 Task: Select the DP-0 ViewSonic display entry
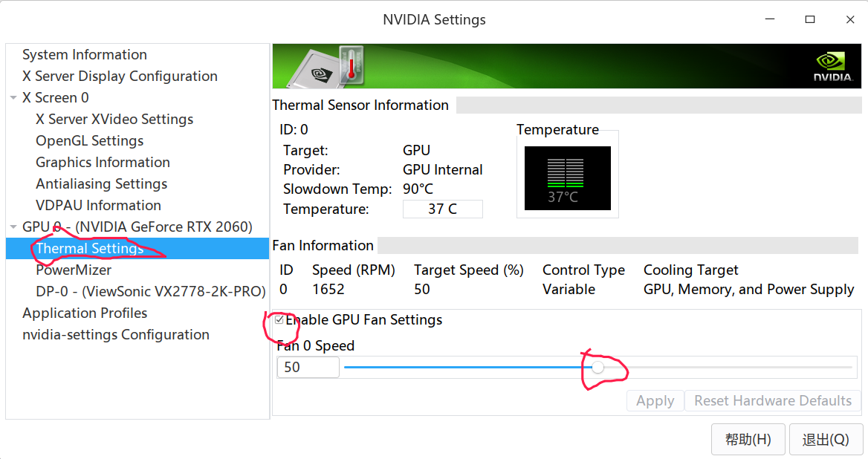(150, 292)
